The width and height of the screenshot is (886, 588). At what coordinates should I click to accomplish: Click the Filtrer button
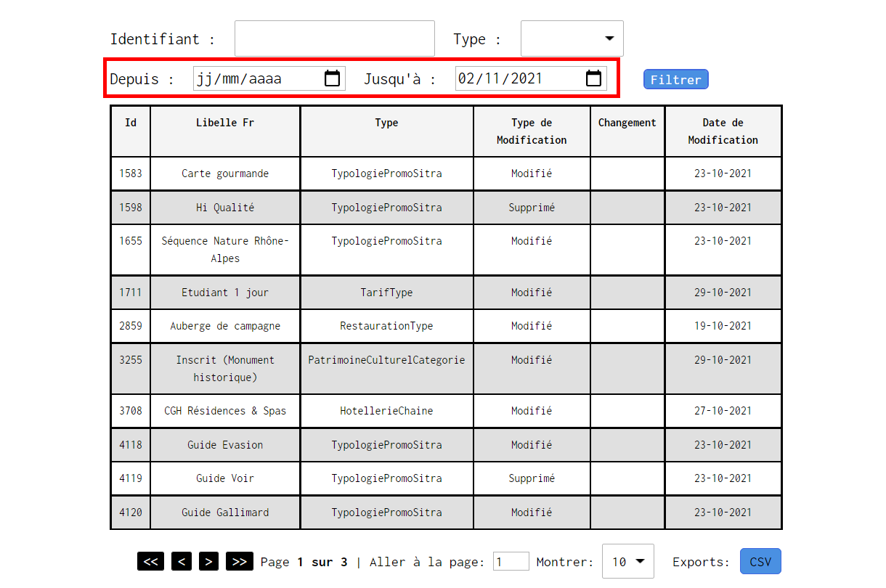[675, 80]
